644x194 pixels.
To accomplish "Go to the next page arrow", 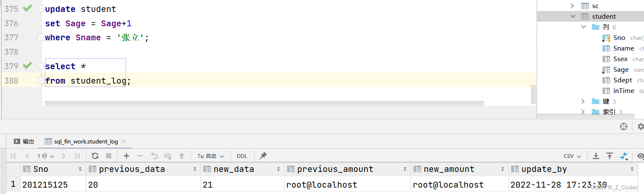I will point(64,156).
